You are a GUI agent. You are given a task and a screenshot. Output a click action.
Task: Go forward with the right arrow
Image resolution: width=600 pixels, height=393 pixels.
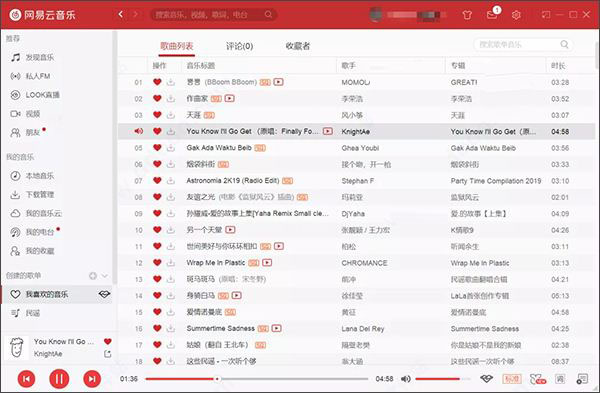tap(135, 15)
